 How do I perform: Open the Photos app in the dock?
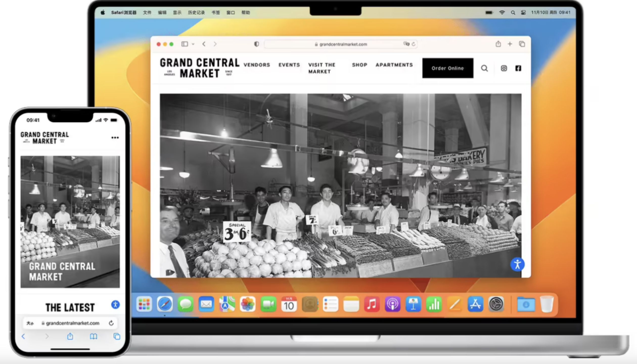[x=248, y=304]
